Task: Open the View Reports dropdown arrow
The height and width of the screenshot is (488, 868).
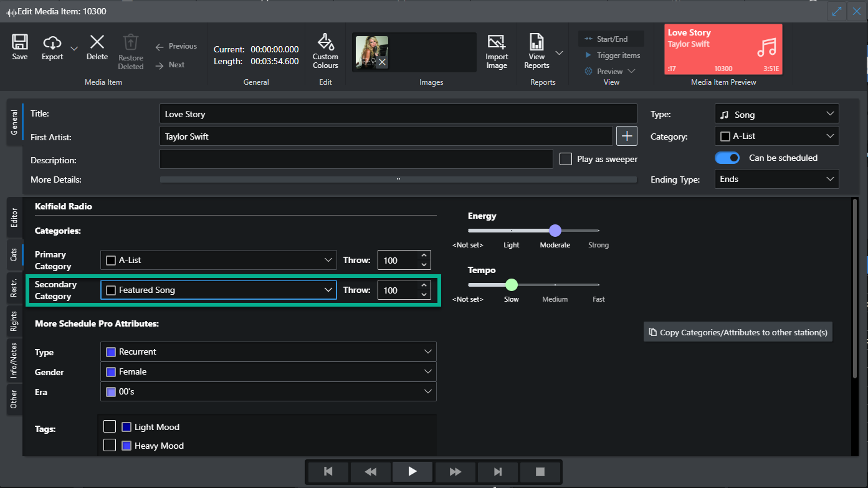Action: click(559, 53)
